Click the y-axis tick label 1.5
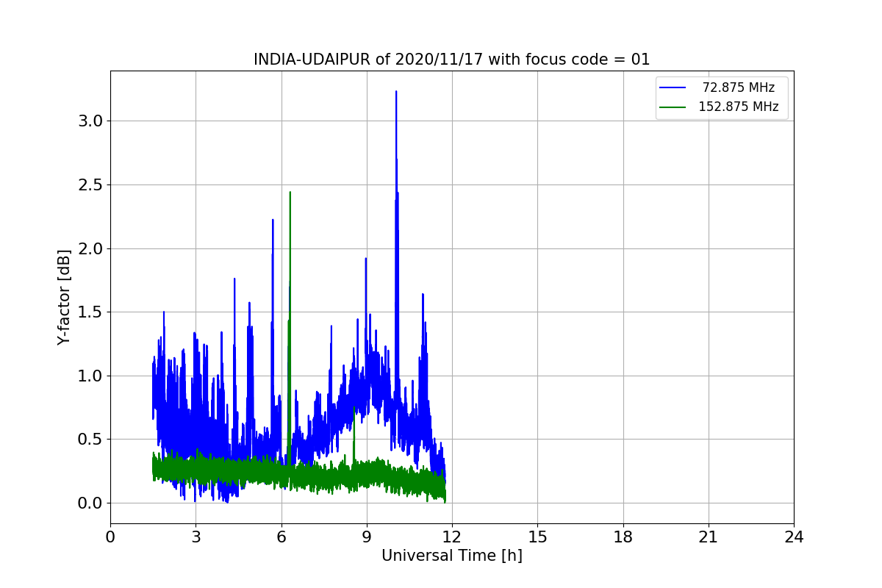 coord(90,312)
